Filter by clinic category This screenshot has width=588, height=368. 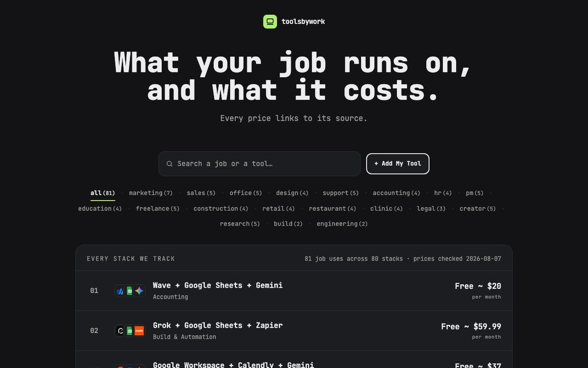pyautogui.click(x=386, y=209)
